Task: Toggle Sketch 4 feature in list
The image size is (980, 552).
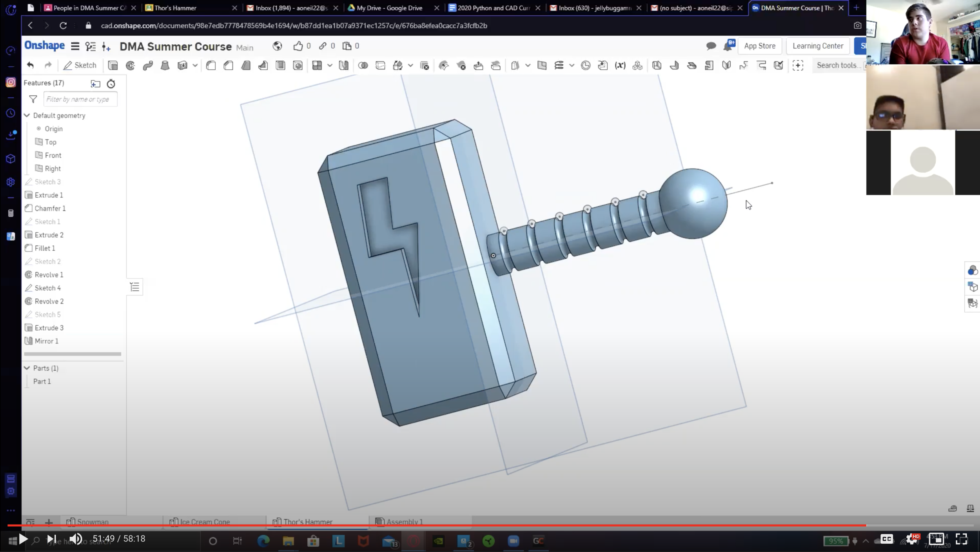Action: pyautogui.click(x=47, y=288)
